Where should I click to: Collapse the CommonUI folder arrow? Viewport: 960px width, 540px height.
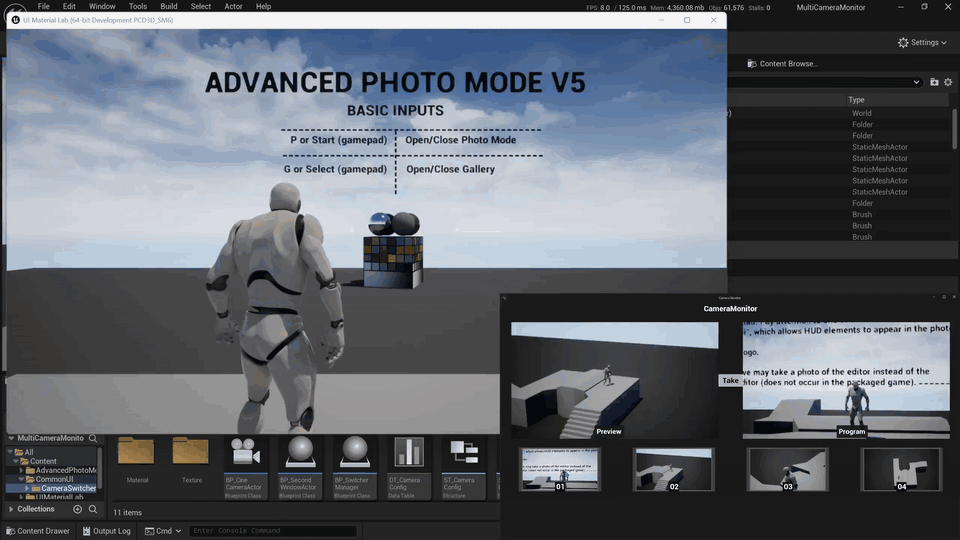point(21,479)
